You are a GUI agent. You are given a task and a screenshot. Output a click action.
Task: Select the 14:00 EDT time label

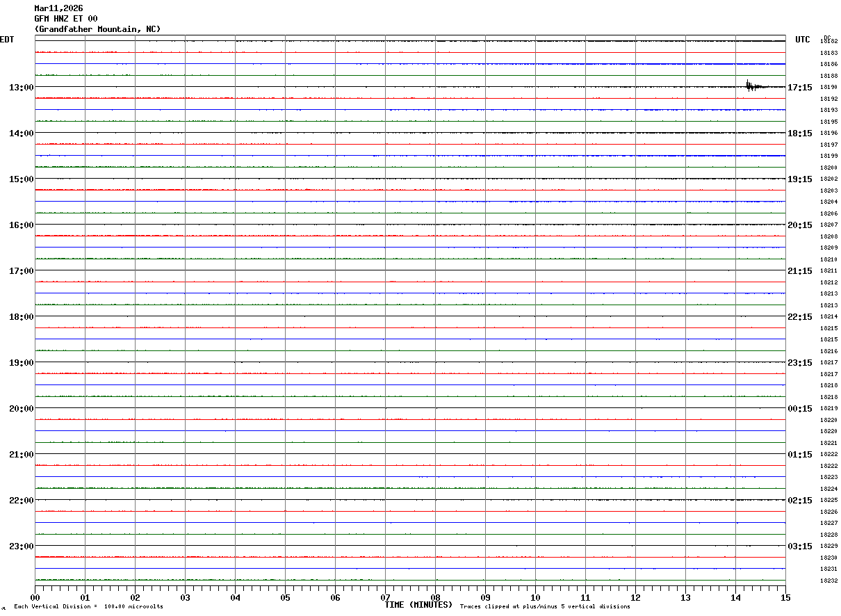pyautogui.click(x=21, y=133)
